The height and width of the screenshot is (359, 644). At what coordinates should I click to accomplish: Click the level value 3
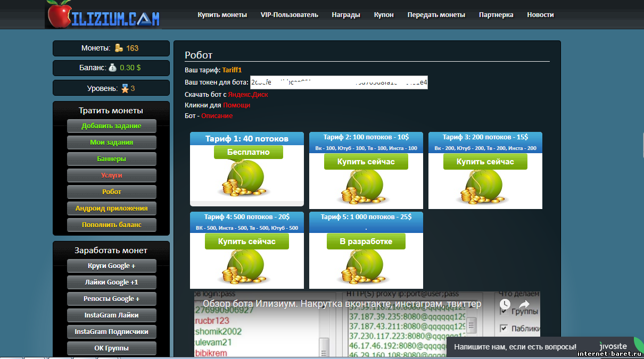coord(133,89)
